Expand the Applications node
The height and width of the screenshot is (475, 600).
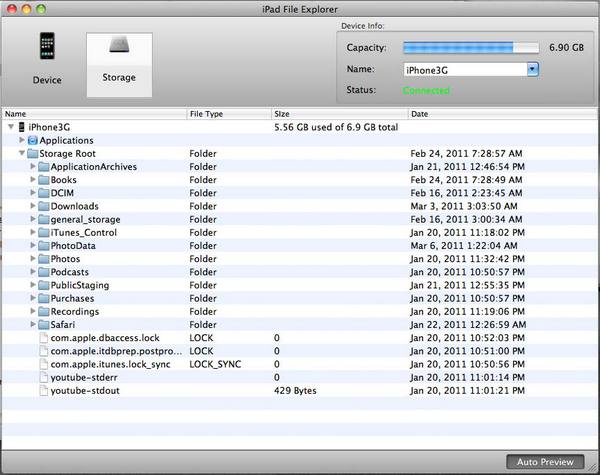(22, 140)
